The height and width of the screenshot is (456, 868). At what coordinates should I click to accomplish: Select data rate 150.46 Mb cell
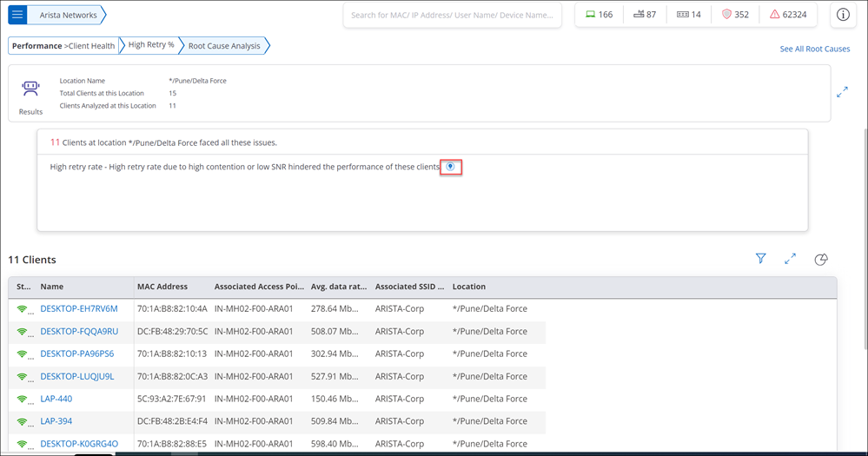click(x=335, y=399)
